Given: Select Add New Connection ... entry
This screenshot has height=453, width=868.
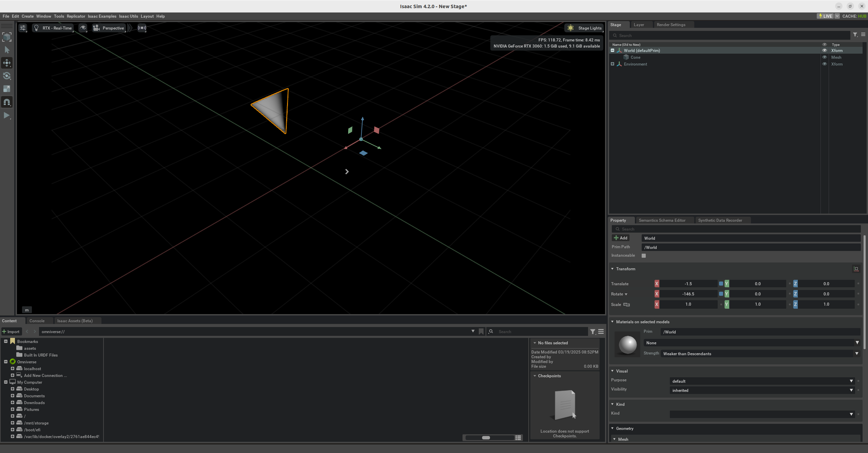Looking at the screenshot, I should [45, 376].
